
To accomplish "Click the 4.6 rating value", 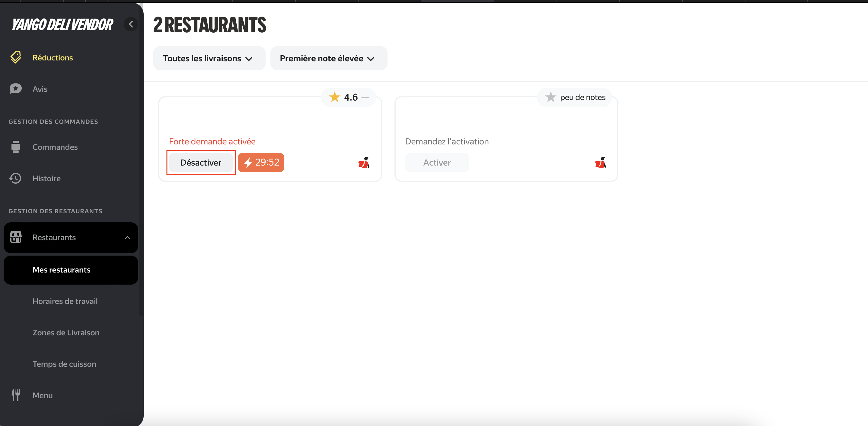I will point(351,97).
